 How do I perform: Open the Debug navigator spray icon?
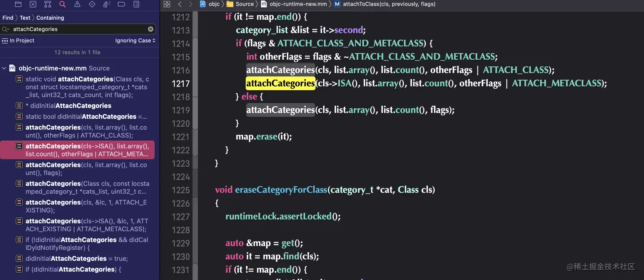click(107, 4)
